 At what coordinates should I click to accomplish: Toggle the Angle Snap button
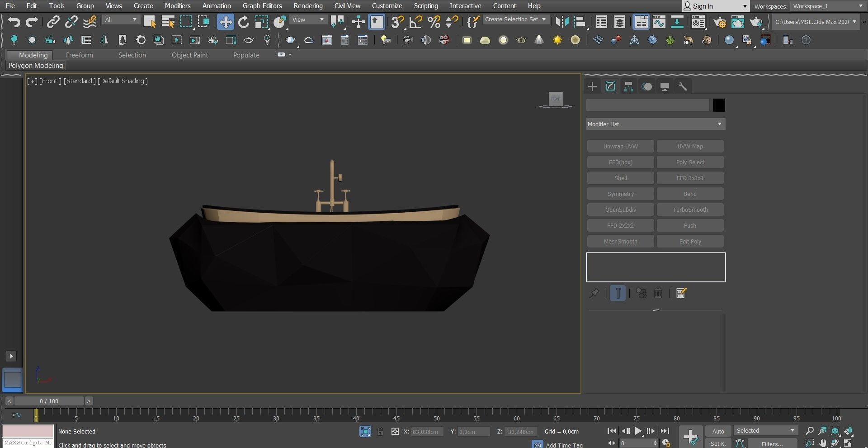click(415, 22)
